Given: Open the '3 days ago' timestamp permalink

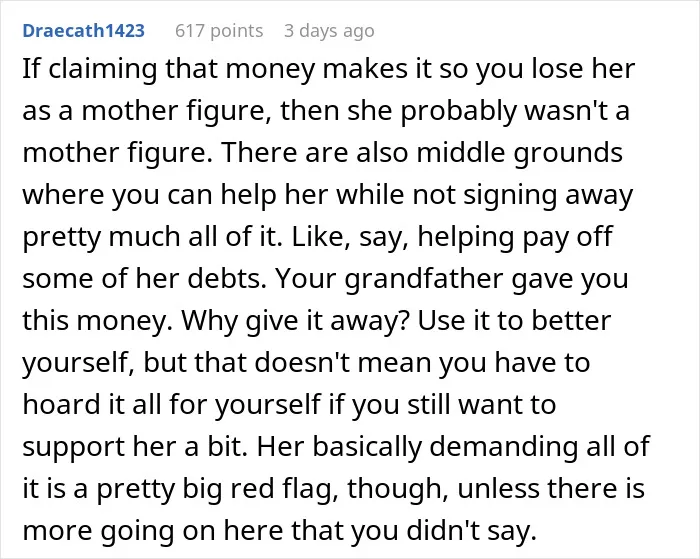Looking at the screenshot, I should pyautogui.click(x=329, y=31).
